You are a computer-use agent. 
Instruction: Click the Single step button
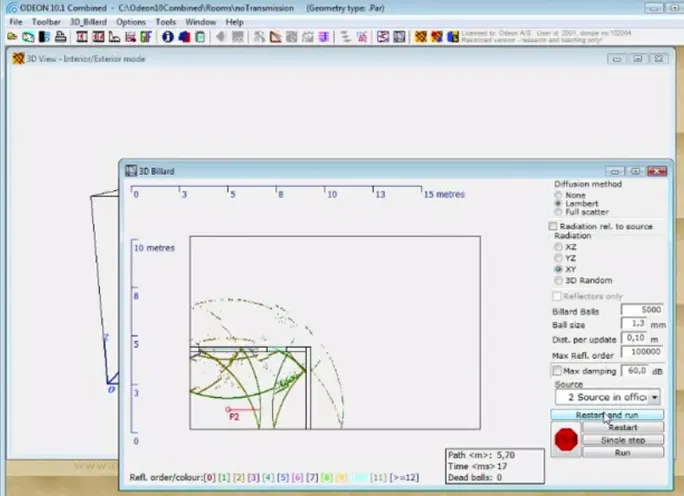[623, 440]
